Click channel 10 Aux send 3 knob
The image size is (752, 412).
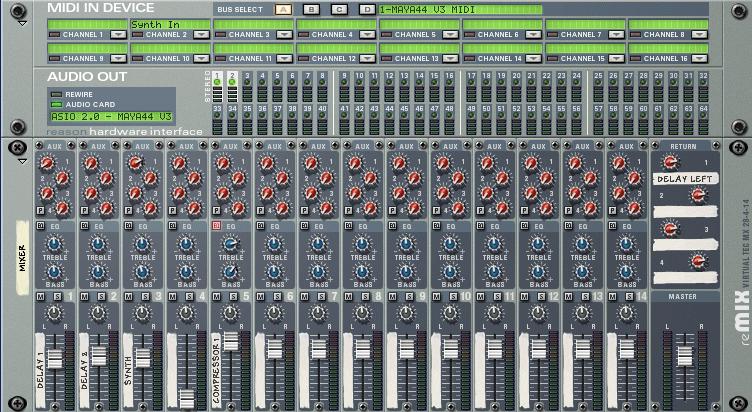(443, 193)
